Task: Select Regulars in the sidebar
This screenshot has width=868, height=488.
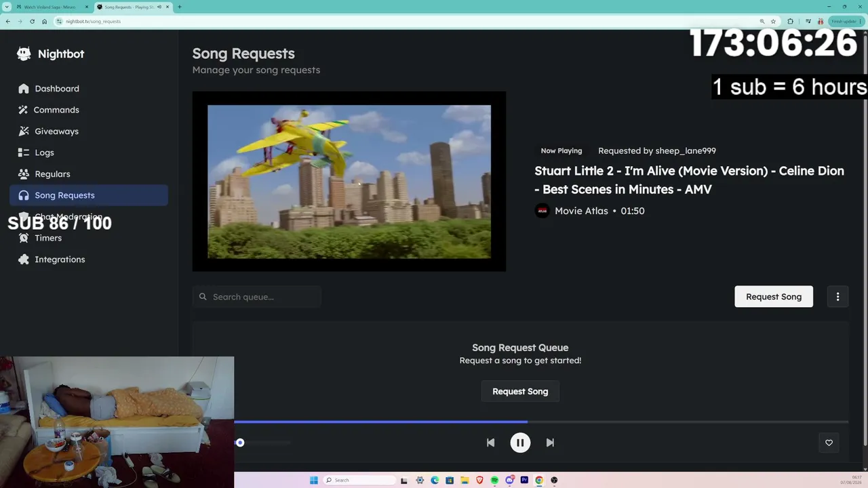Action: (x=88, y=174)
